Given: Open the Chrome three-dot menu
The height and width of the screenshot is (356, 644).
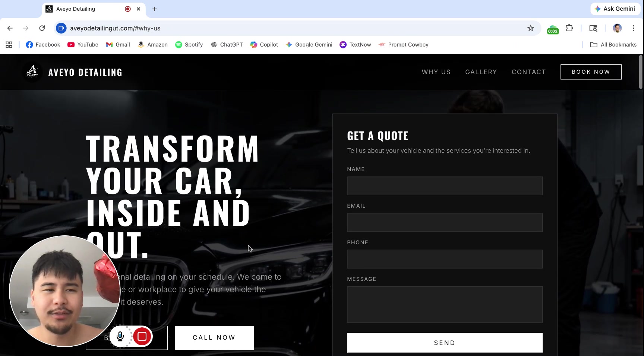Looking at the screenshot, I should (633, 28).
